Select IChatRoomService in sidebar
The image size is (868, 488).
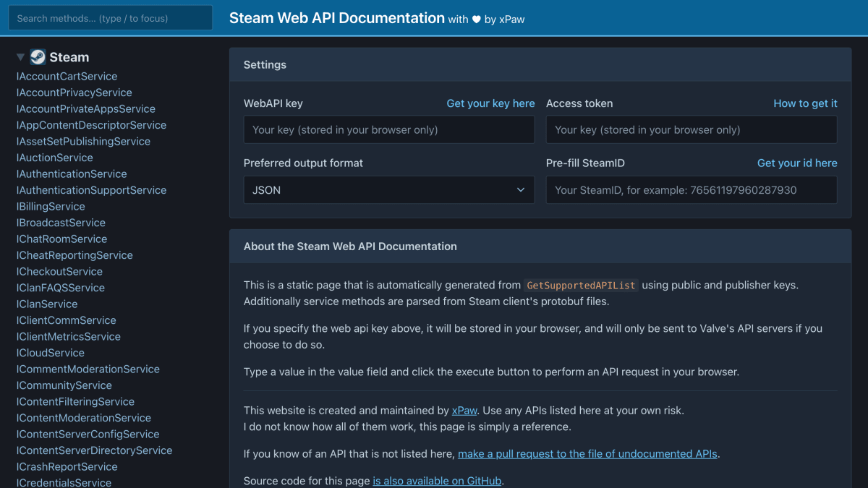click(x=61, y=239)
